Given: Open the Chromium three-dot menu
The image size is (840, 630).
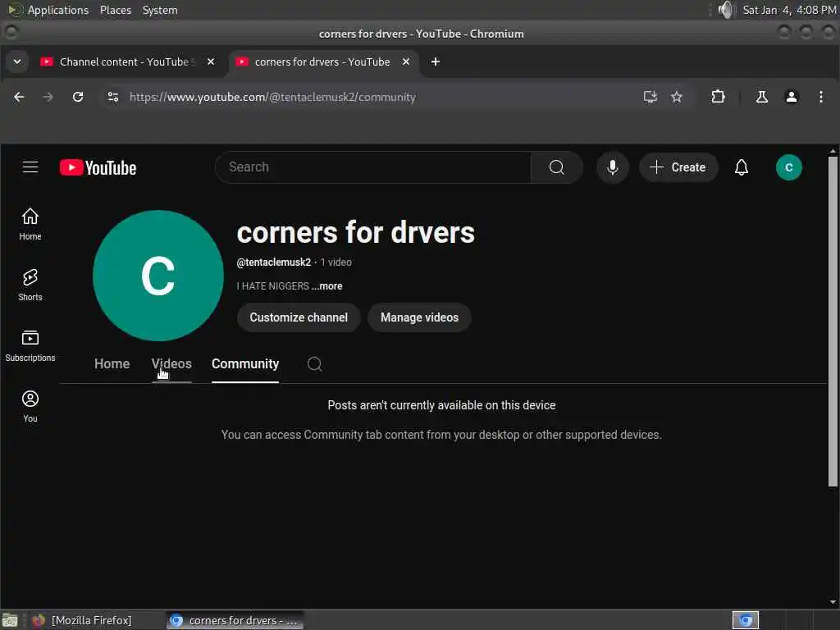Looking at the screenshot, I should point(820,97).
